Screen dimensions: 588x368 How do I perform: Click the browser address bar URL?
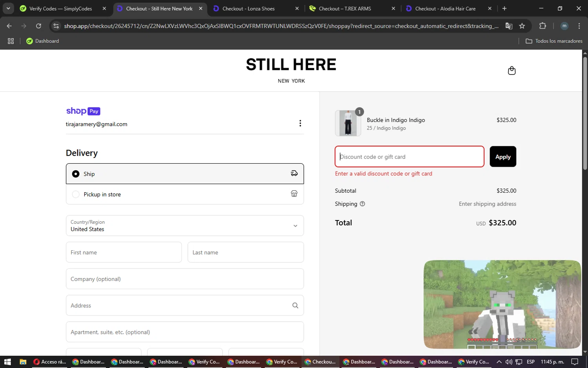click(x=281, y=26)
